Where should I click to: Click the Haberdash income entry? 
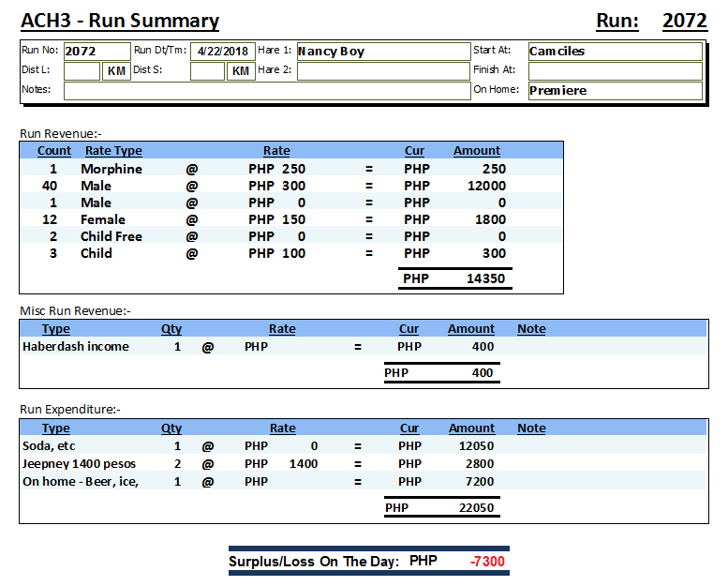pyautogui.click(x=76, y=347)
